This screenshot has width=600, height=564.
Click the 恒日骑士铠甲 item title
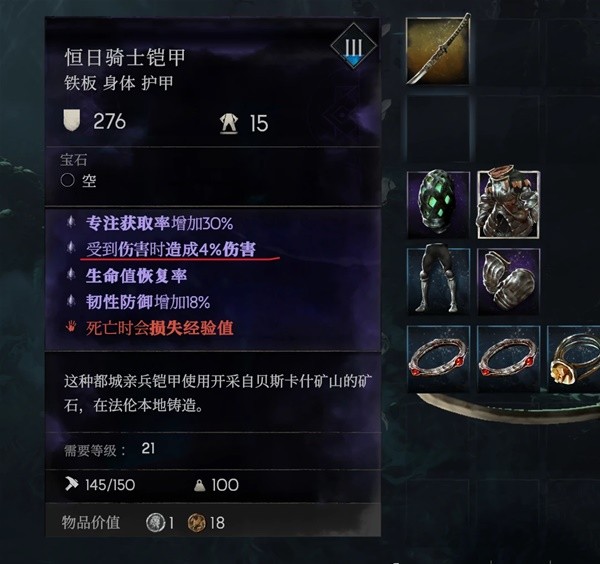pyautogui.click(x=125, y=57)
